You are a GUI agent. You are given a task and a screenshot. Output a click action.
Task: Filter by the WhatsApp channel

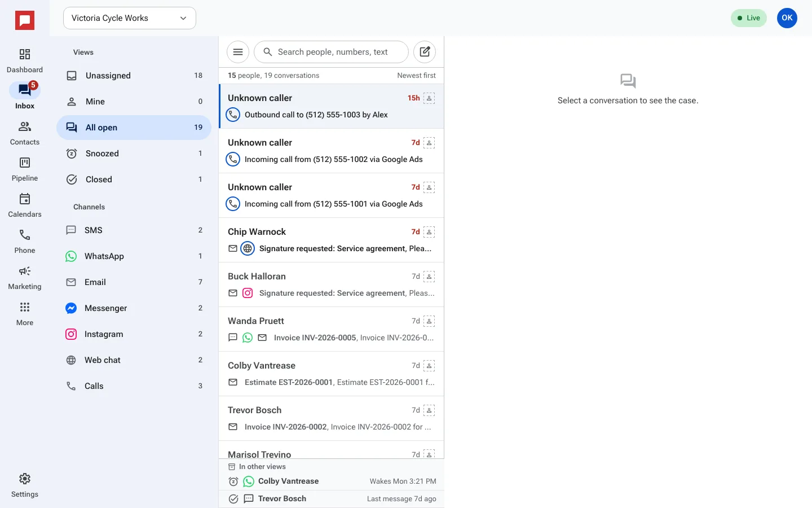pos(134,256)
